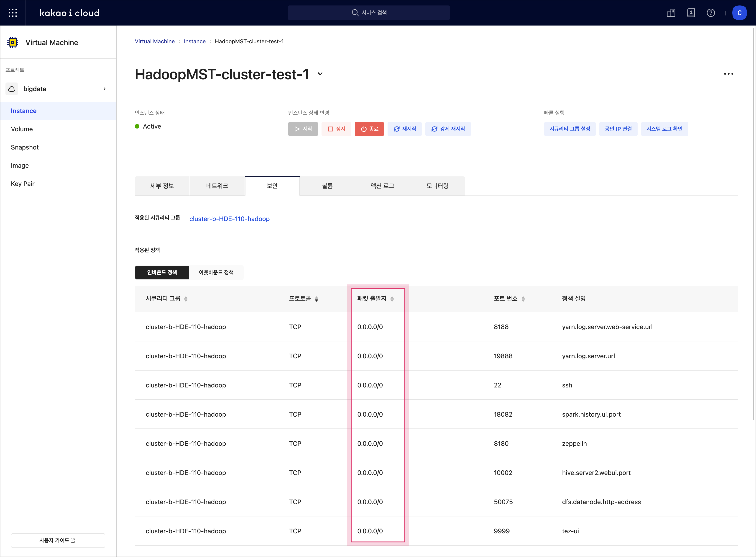Viewport: 756px width, 557px height.
Task: Select Instance in the sidebar
Action: click(58, 111)
